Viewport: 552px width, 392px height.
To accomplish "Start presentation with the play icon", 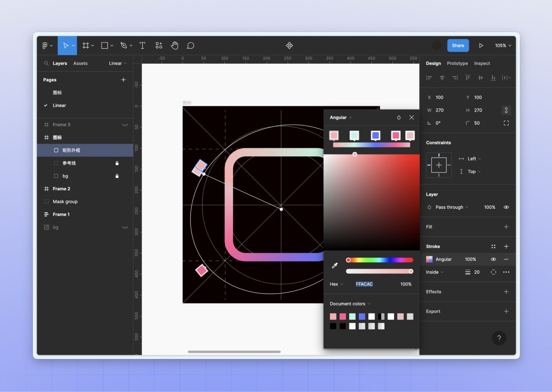I will click(x=481, y=46).
